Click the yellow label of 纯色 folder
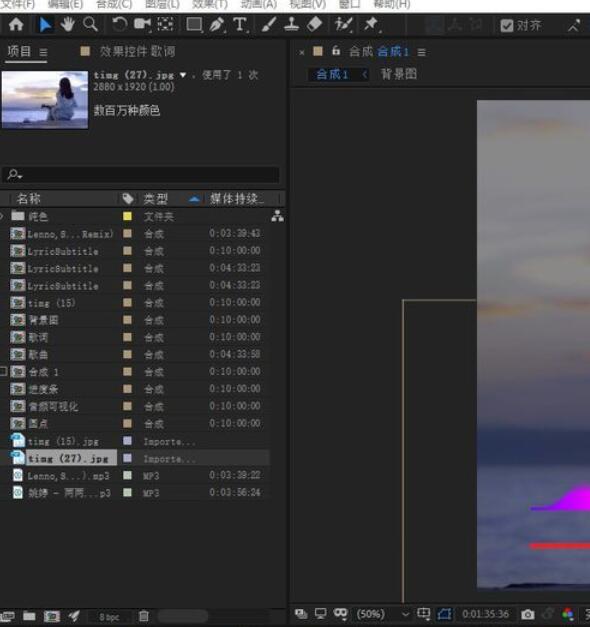The image size is (590, 627). tap(127, 216)
